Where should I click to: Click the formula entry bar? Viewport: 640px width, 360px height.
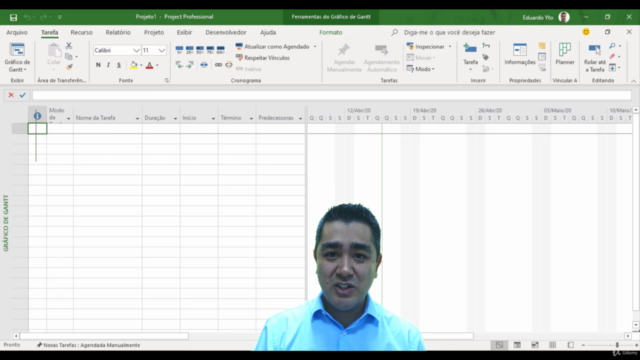click(331, 96)
